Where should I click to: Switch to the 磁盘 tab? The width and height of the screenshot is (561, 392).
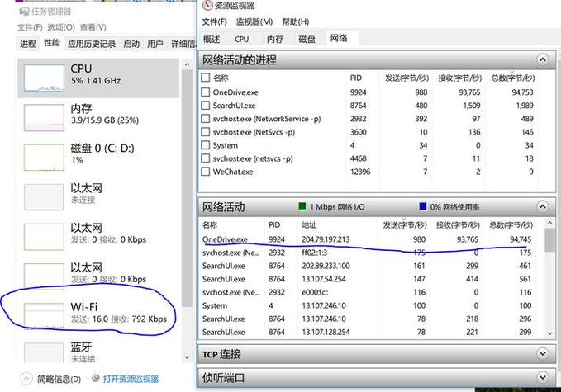307,39
